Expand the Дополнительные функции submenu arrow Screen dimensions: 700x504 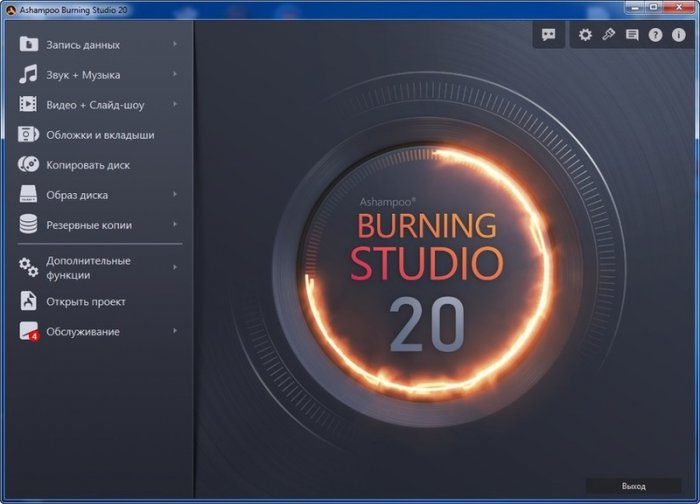[175, 267]
